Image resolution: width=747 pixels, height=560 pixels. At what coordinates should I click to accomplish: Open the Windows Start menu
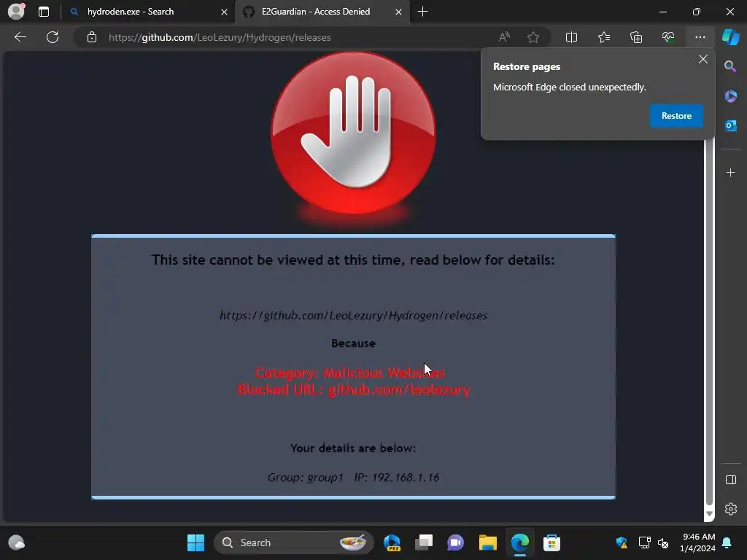point(196,542)
